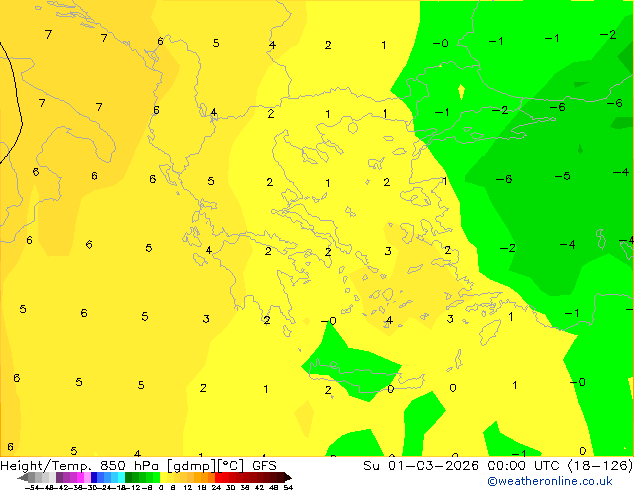Click the 'Su 01-03-2026 00:00 UTC' timestamp
The image size is (634, 490).
[463, 466]
